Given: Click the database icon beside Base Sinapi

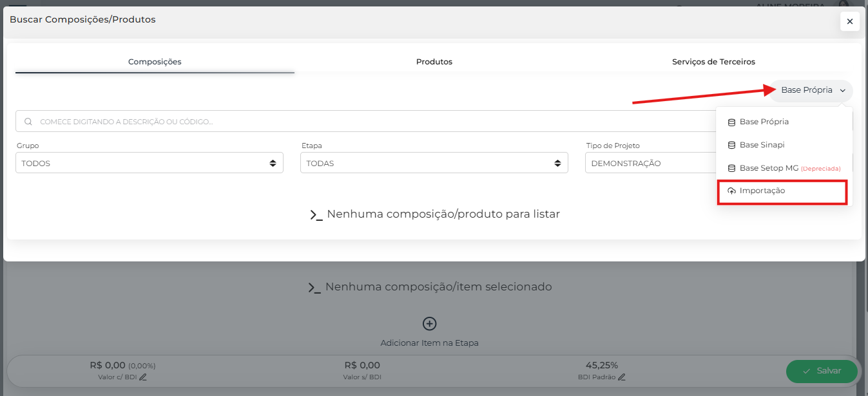Looking at the screenshot, I should (731, 145).
